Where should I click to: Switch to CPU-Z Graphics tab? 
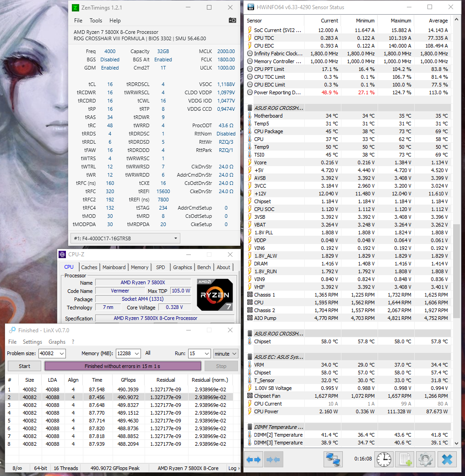[x=183, y=267]
